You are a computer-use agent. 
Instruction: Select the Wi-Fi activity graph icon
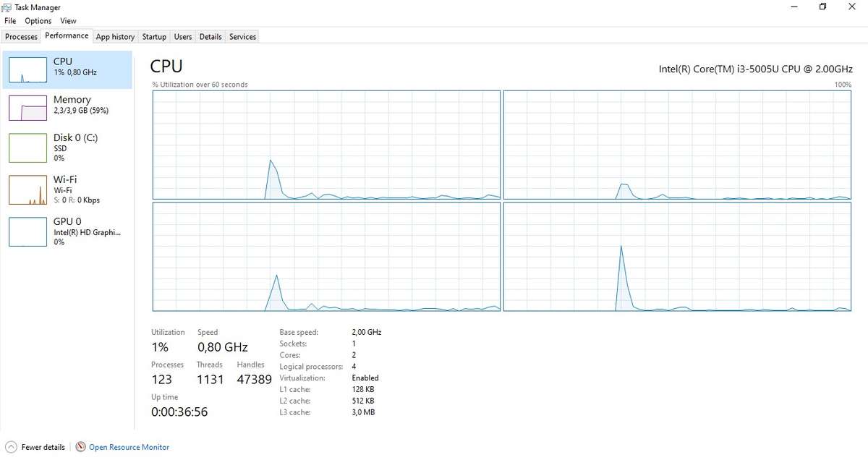[27, 189]
